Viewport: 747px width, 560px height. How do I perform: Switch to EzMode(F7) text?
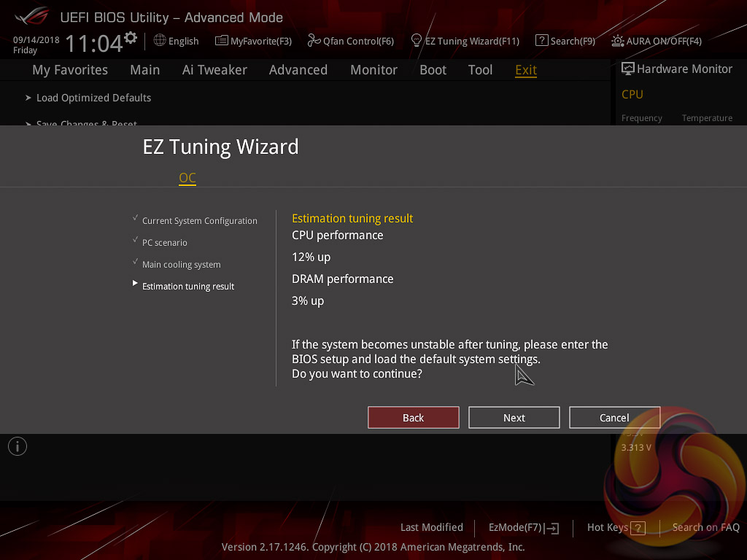point(516,528)
